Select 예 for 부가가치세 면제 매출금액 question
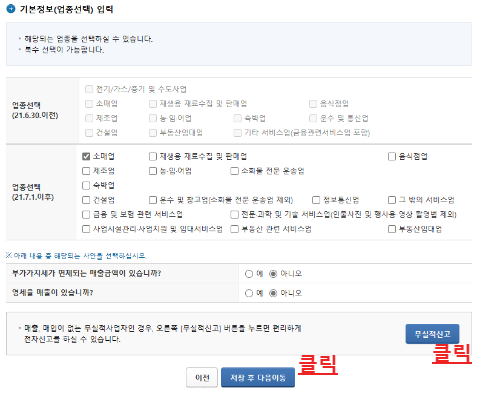 tap(249, 274)
